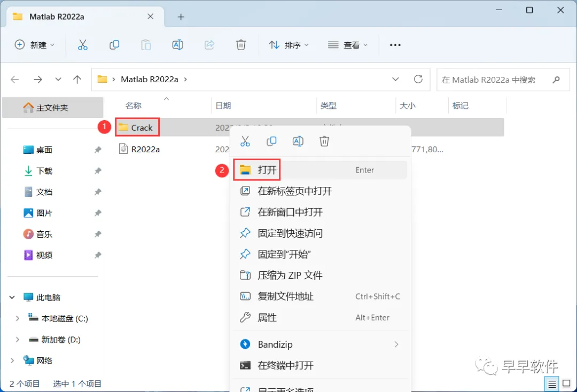Image resolution: width=577 pixels, height=392 pixels.
Task: Copy using the context menu copy icon
Action: click(271, 141)
